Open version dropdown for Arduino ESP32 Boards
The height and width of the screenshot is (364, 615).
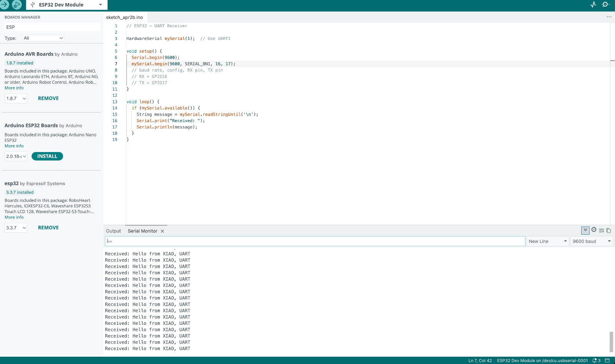pyautogui.click(x=16, y=156)
